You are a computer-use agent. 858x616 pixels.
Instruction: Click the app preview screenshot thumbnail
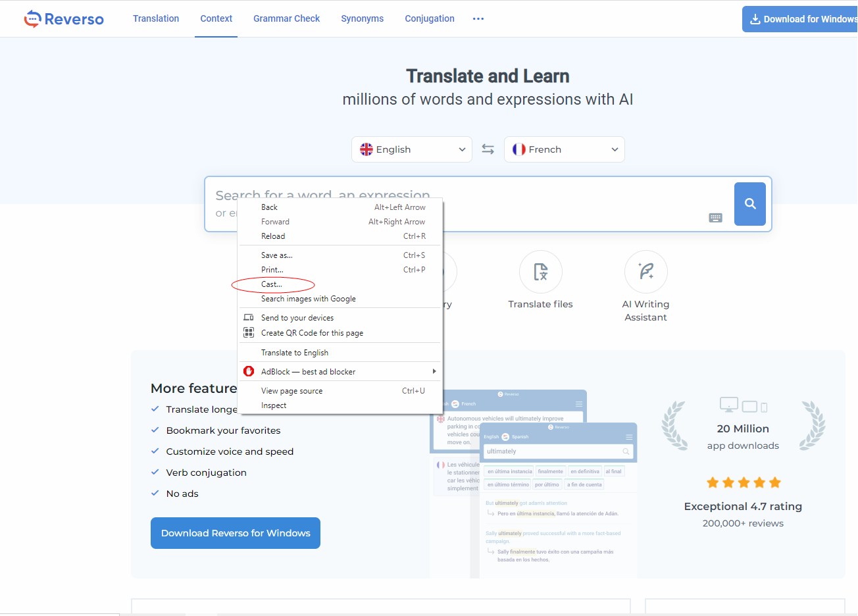tap(534, 484)
